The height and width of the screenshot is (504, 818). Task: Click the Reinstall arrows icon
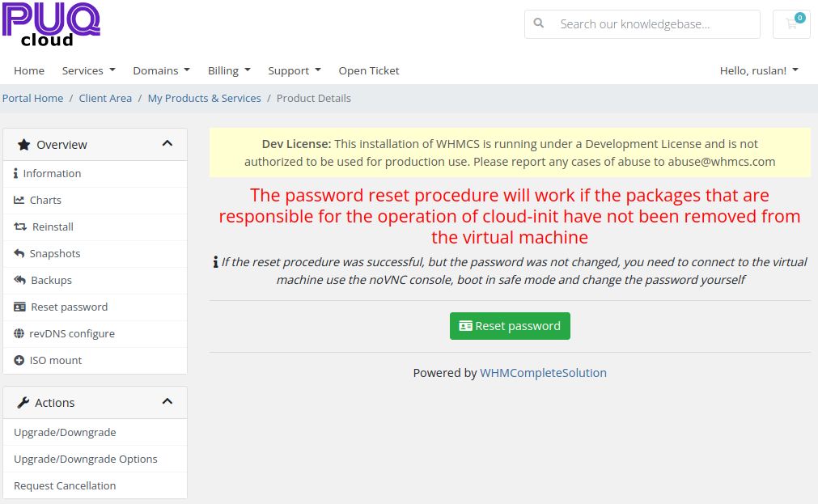pos(20,227)
